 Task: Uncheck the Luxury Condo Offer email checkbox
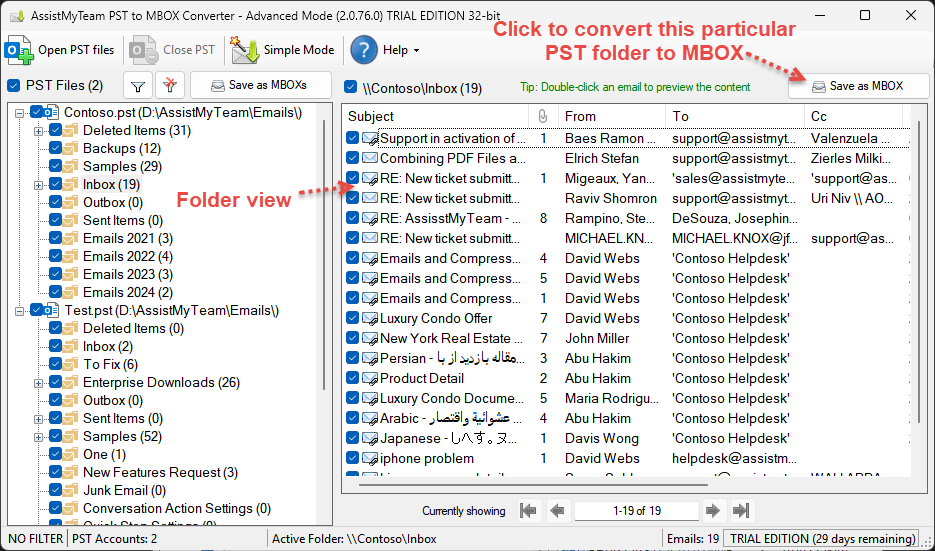tap(352, 318)
